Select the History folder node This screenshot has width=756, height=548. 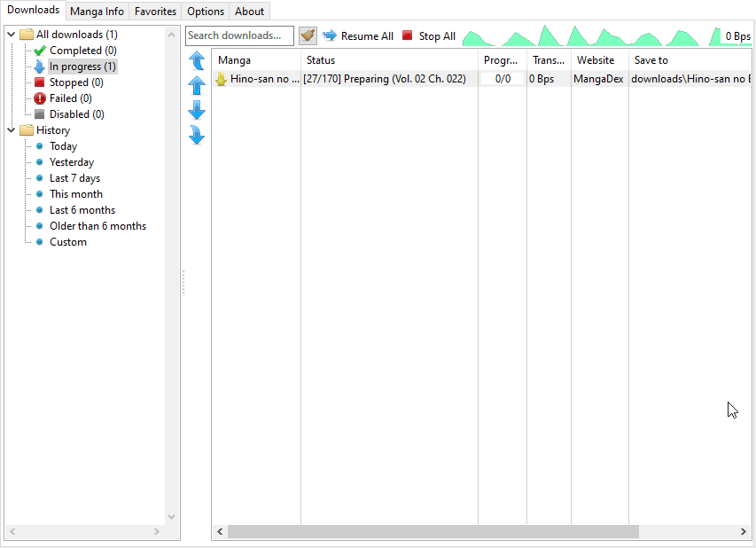pos(53,130)
